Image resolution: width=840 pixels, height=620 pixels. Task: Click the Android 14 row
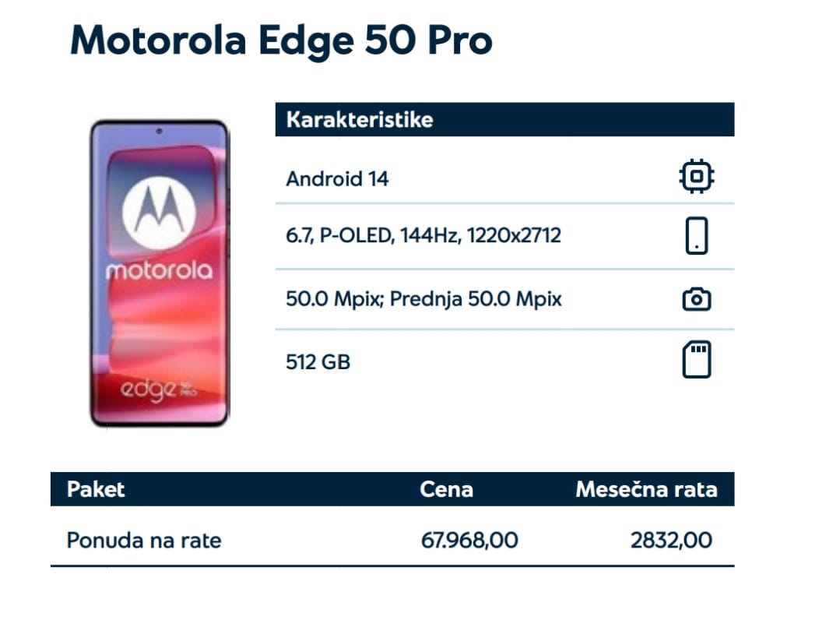(504, 178)
